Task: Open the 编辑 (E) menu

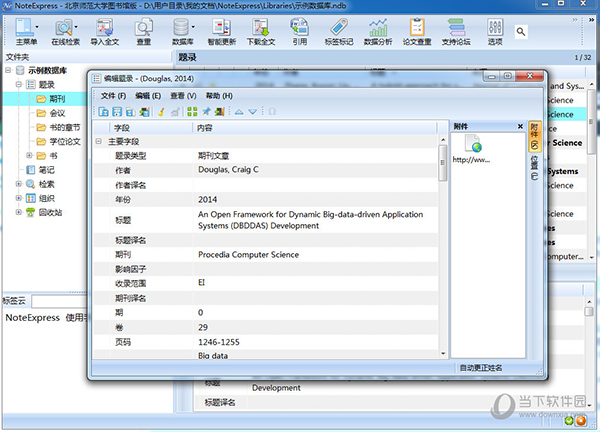Action: tap(148, 96)
